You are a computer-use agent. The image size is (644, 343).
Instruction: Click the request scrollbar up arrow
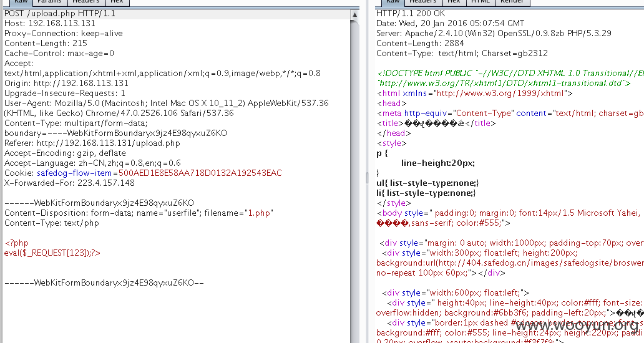pos(355,15)
